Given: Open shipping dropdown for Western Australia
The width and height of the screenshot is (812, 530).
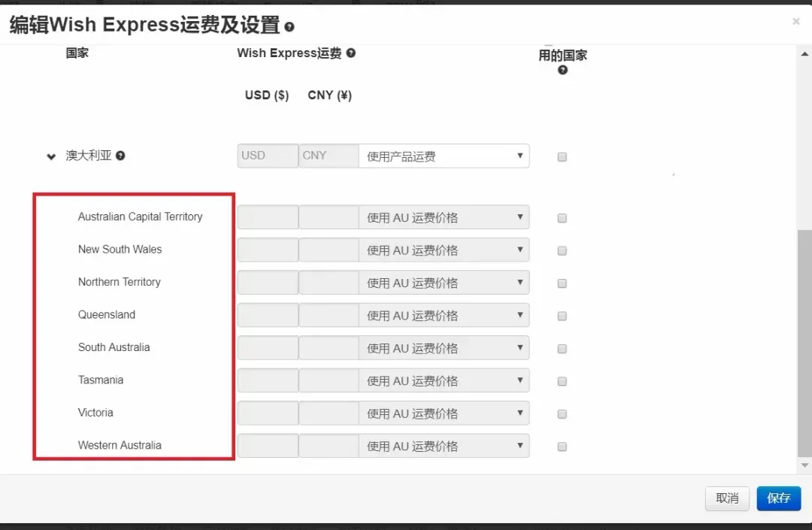Looking at the screenshot, I should [444, 445].
